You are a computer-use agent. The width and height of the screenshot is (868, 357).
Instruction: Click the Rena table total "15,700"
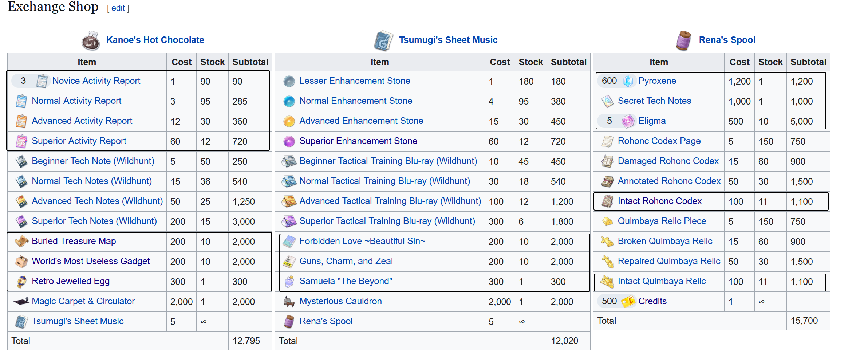(804, 321)
